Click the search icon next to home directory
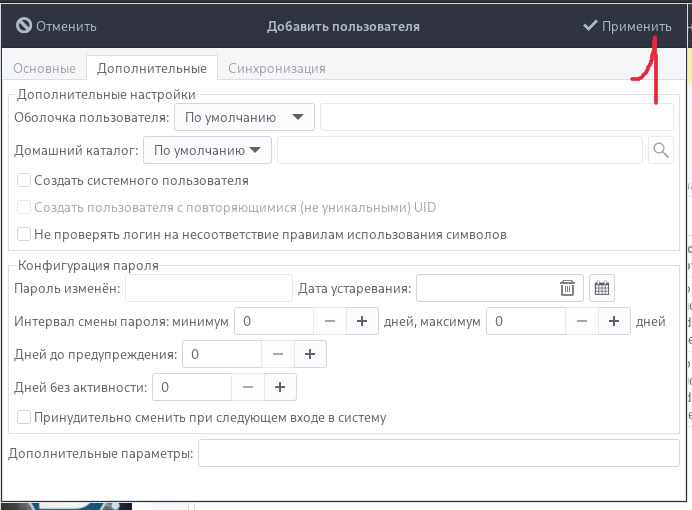Screen dimensions: 692x510 click(661, 151)
